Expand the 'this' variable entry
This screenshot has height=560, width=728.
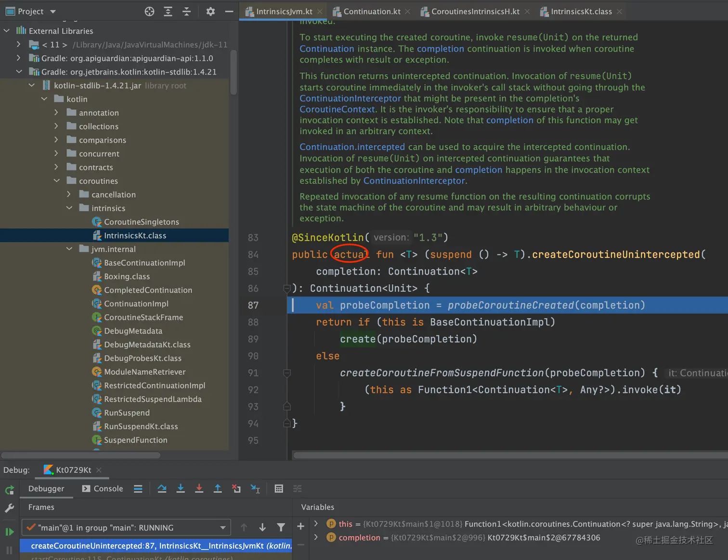tap(316, 523)
